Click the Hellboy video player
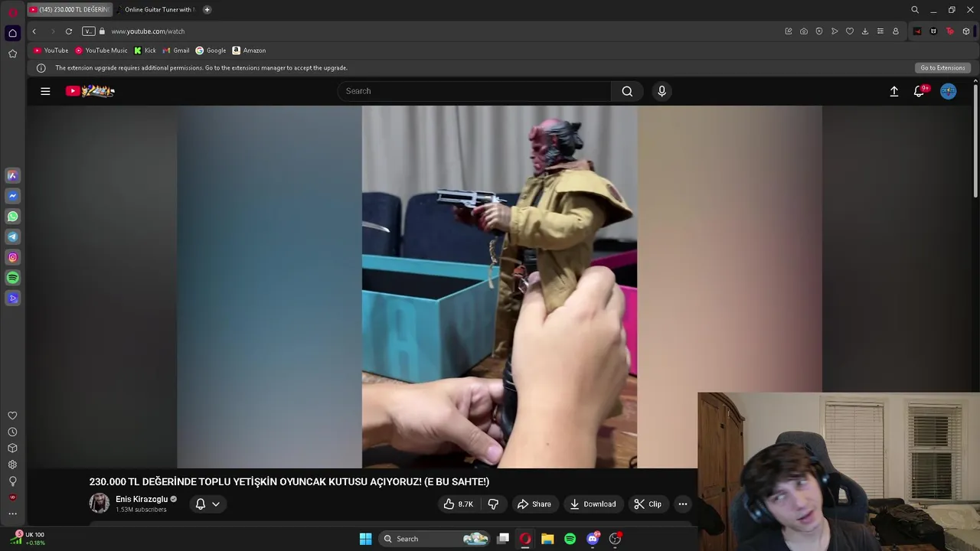This screenshot has height=551, width=980. [499, 287]
